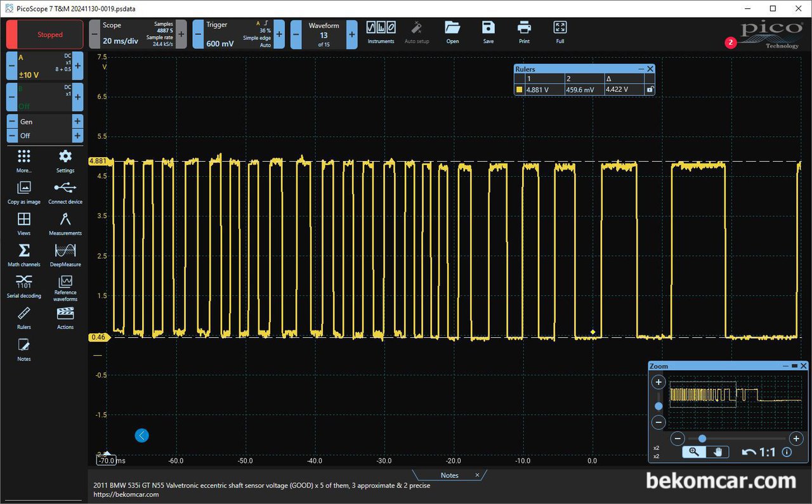Select the Rulers tool in sidebar
The width and height of the screenshot is (812, 504).
(24, 316)
